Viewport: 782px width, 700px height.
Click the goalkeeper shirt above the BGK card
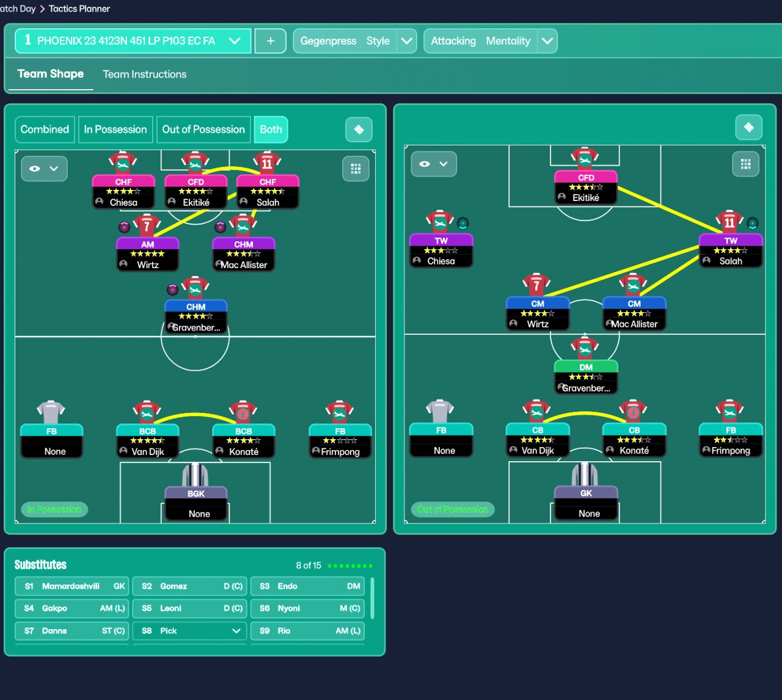point(195,475)
